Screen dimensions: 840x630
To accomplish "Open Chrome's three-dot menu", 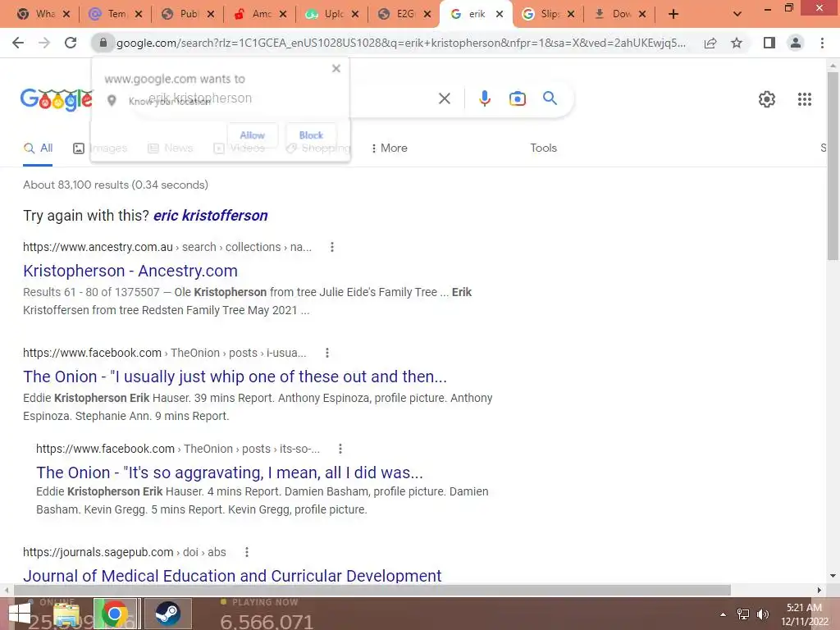I will coord(822,43).
